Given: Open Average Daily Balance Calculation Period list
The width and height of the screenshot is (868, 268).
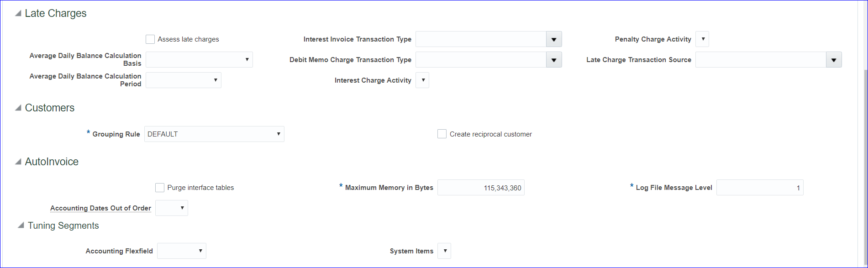Looking at the screenshot, I should point(184,80).
